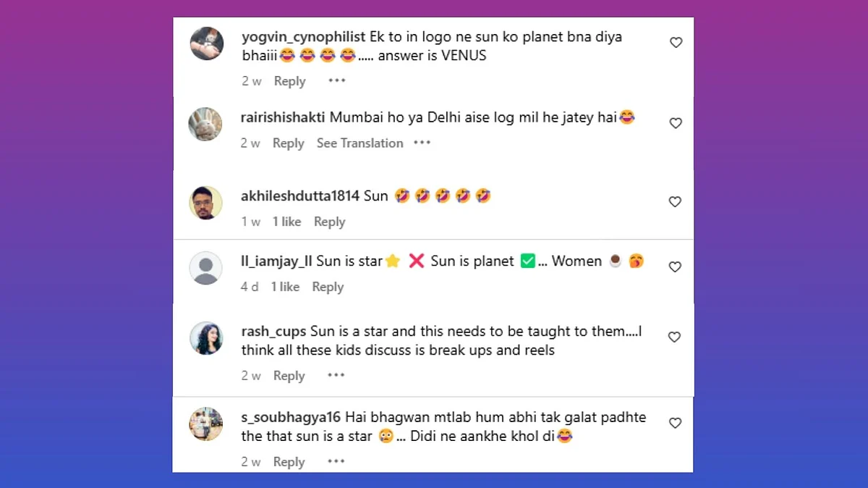
Task: Open the rash_cups username link
Action: coord(274,332)
